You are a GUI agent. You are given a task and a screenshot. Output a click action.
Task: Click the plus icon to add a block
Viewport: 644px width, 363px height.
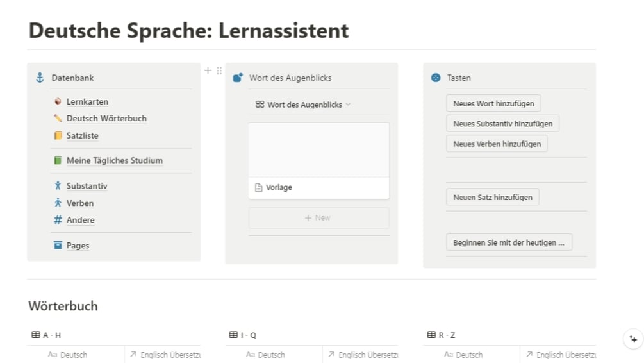(208, 71)
